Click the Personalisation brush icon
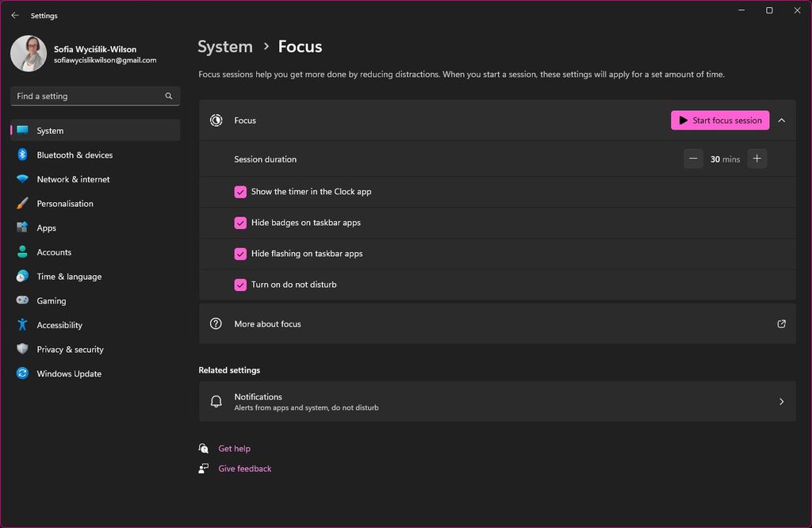The image size is (812, 528). coord(21,203)
